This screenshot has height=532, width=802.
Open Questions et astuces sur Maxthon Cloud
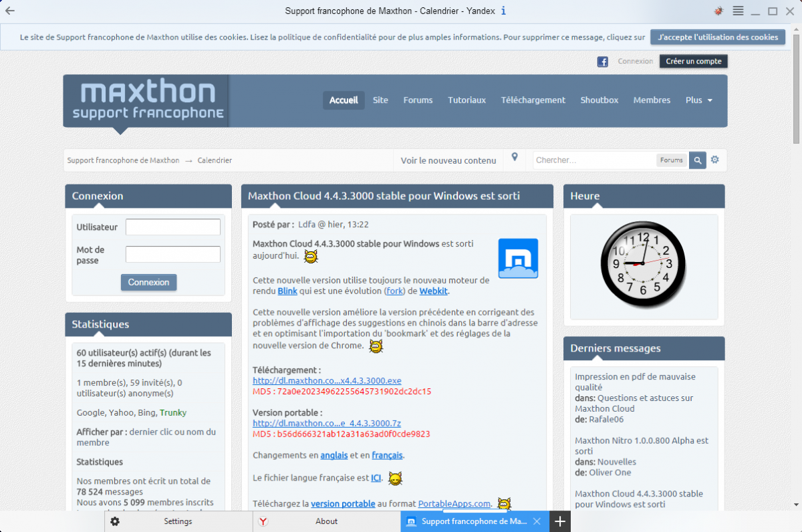(634, 404)
